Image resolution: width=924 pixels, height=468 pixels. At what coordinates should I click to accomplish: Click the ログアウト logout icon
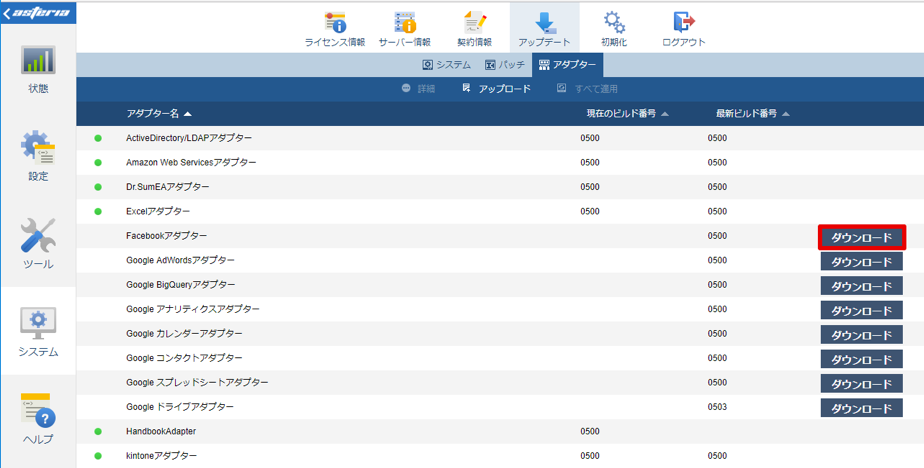click(684, 22)
